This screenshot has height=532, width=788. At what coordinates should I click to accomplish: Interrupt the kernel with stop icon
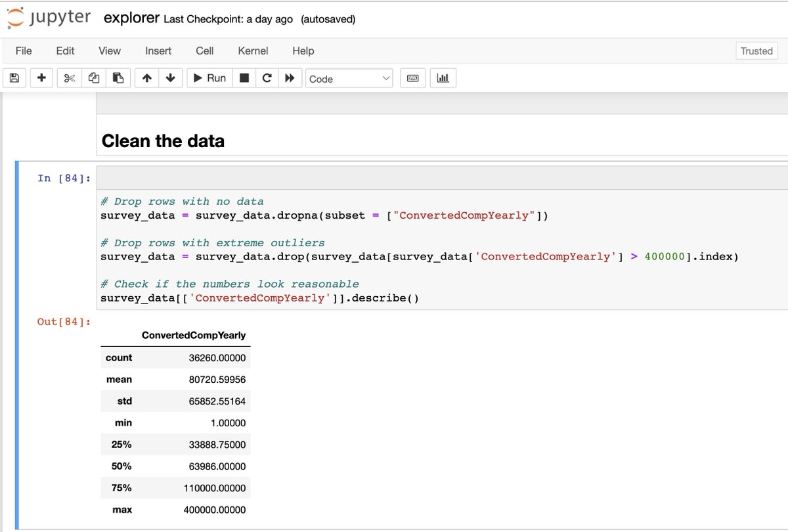[244, 78]
